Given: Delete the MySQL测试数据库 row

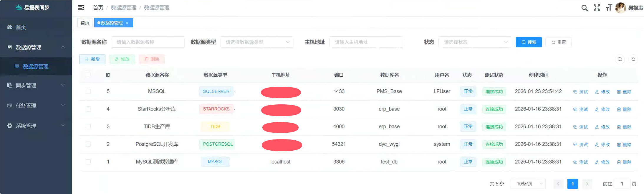Looking at the screenshot, I should tap(624, 162).
